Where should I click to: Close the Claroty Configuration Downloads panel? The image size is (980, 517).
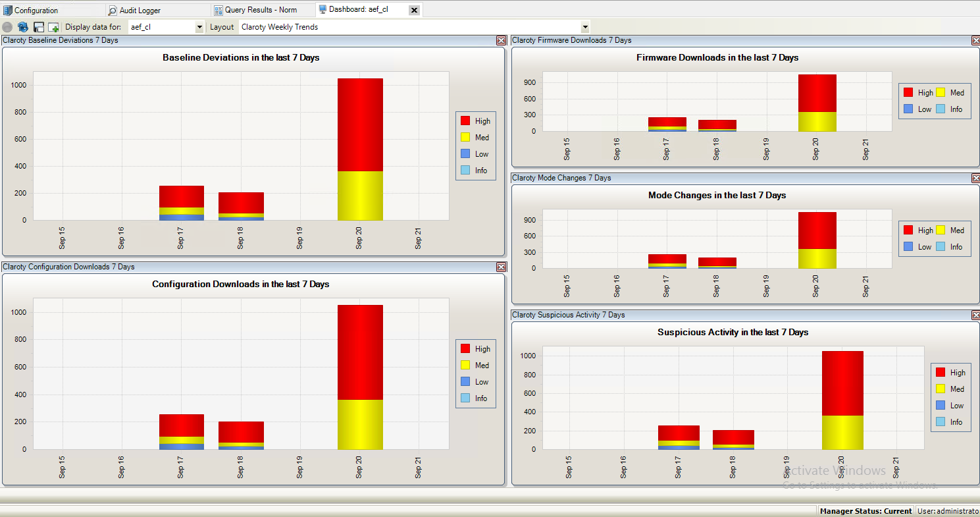[501, 267]
